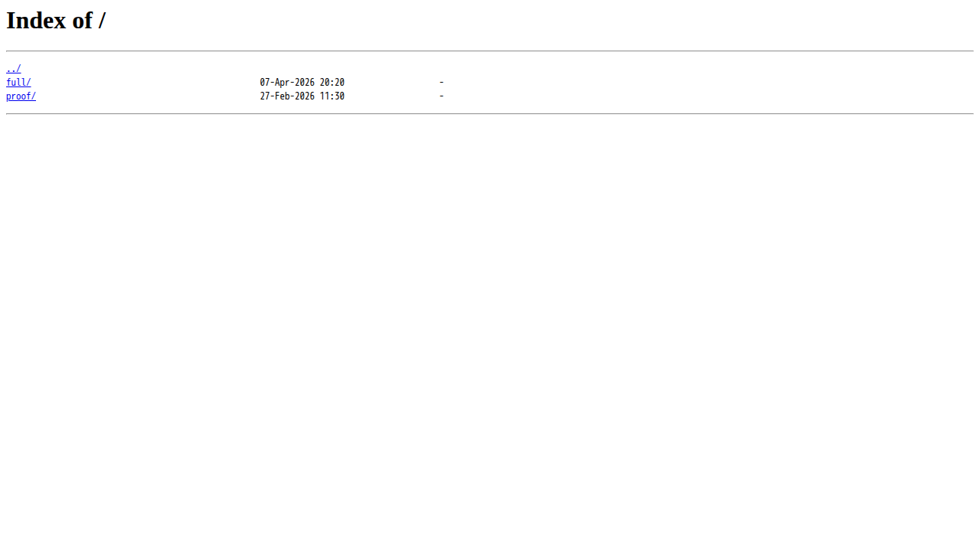Click the word "Index" in the heading

36,21
